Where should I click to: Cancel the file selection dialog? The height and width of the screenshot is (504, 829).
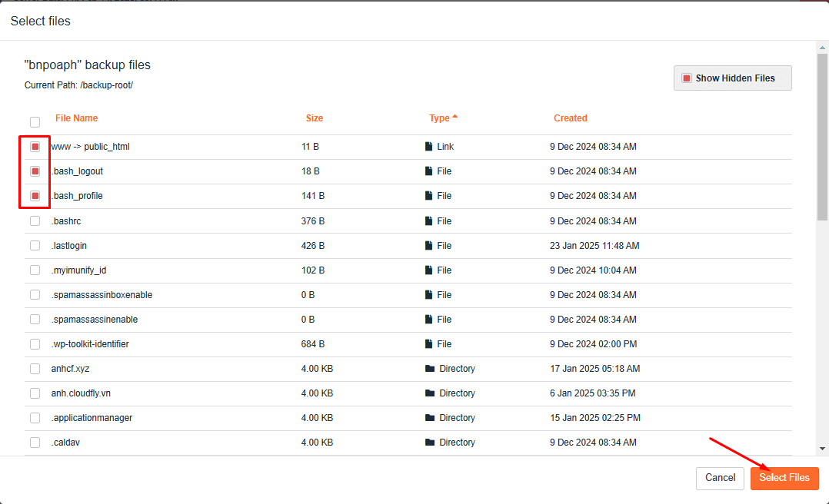coord(720,478)
